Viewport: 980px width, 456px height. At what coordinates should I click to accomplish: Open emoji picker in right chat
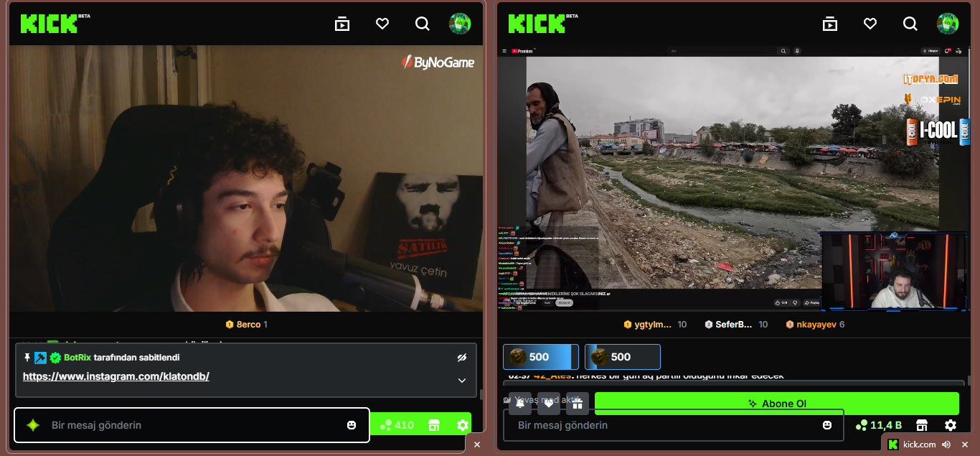pos(827,425)
